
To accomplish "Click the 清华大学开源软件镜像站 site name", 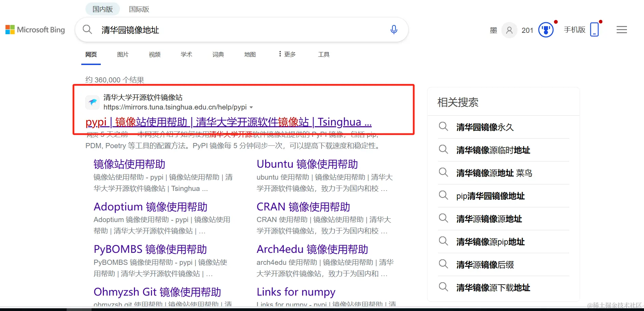I will 143,98.
